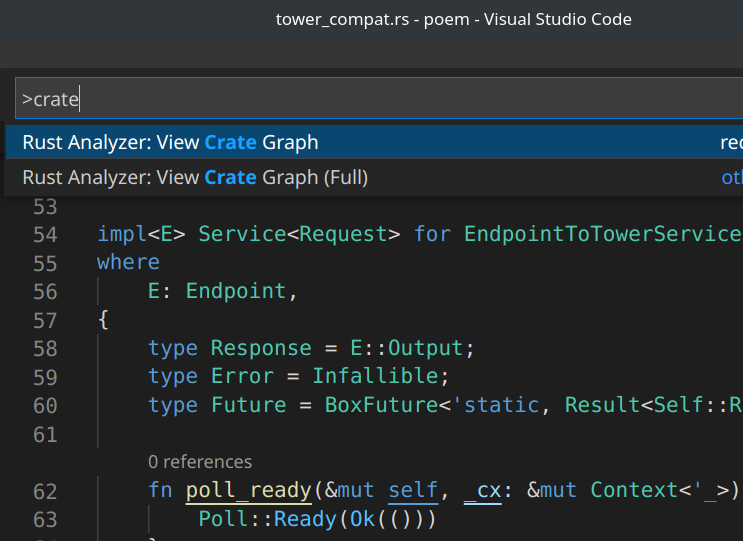The image size is (743, 541).
Task: Click the Request type parameter on line 54
Action: 336,234
